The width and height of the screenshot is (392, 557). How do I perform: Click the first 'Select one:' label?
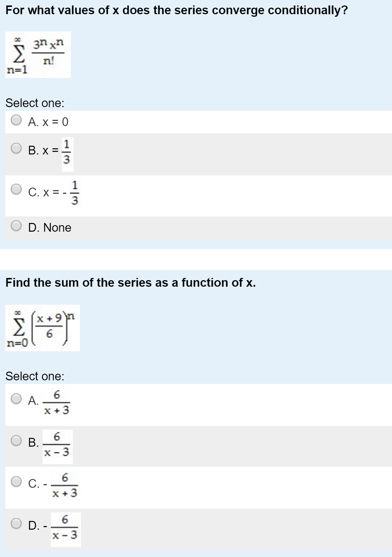coord(35,103)
